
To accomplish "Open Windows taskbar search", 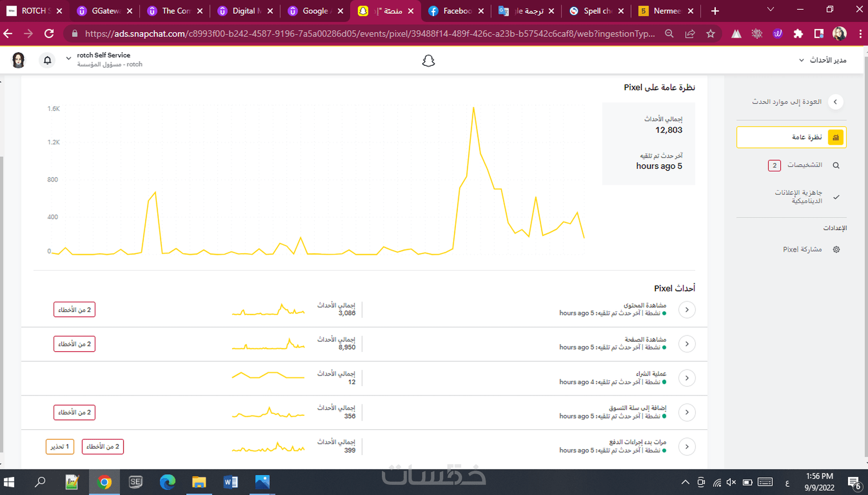I will 40,482.
